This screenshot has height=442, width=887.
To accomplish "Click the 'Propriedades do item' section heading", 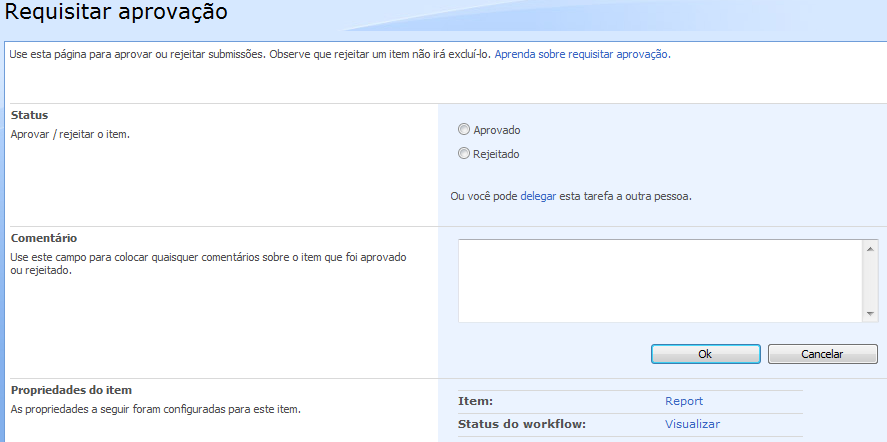I will [71, 389].
